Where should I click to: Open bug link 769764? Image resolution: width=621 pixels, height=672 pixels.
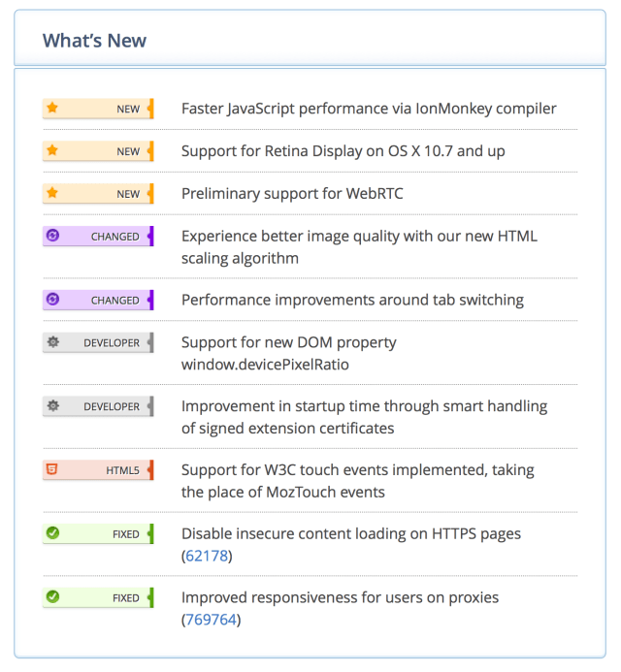point(211,620)
